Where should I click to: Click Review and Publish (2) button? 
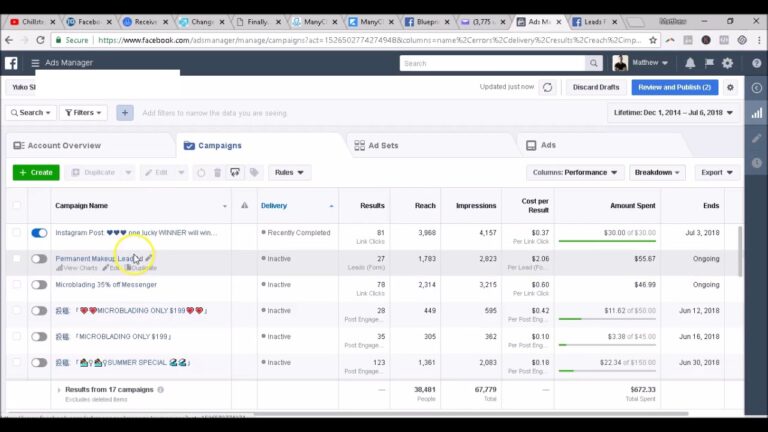point(674,87)
